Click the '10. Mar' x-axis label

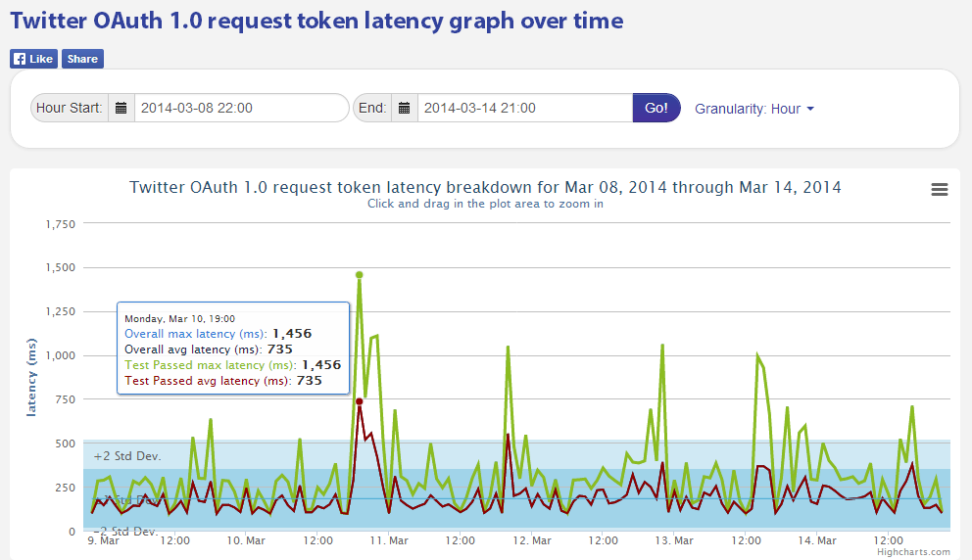(246, 540)
